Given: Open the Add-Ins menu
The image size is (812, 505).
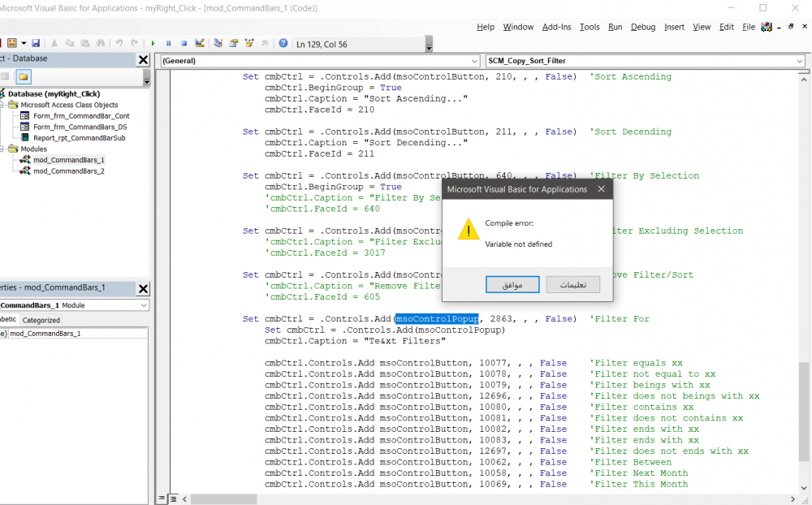Looking at the screenshot, I should click(x=557, y=27).
